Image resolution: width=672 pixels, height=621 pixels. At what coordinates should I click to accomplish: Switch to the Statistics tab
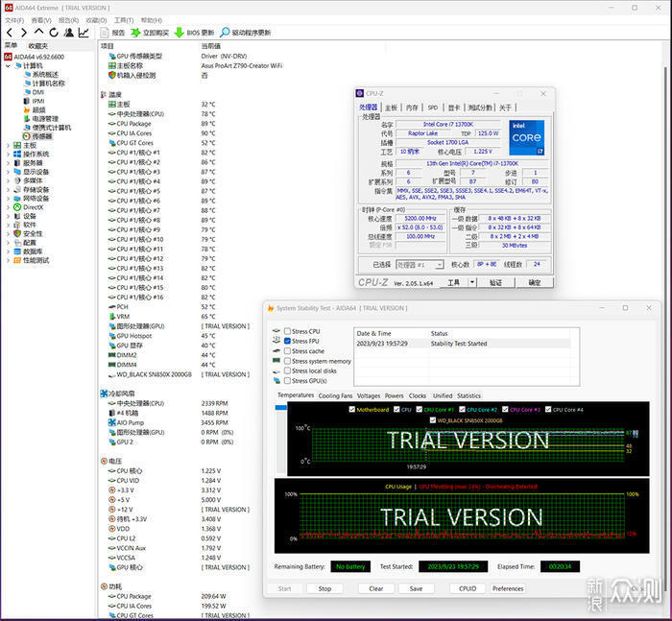tap(468, 395)
